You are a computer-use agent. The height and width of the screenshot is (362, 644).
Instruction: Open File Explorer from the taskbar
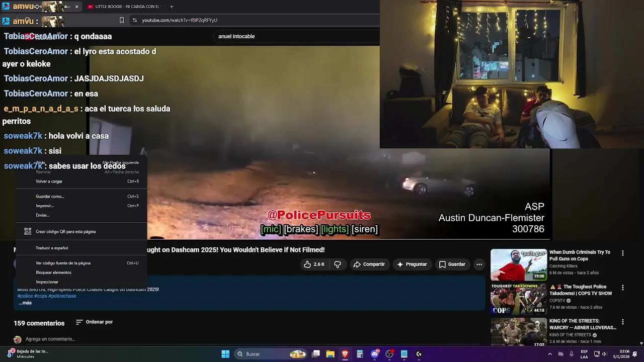[331, 354]
